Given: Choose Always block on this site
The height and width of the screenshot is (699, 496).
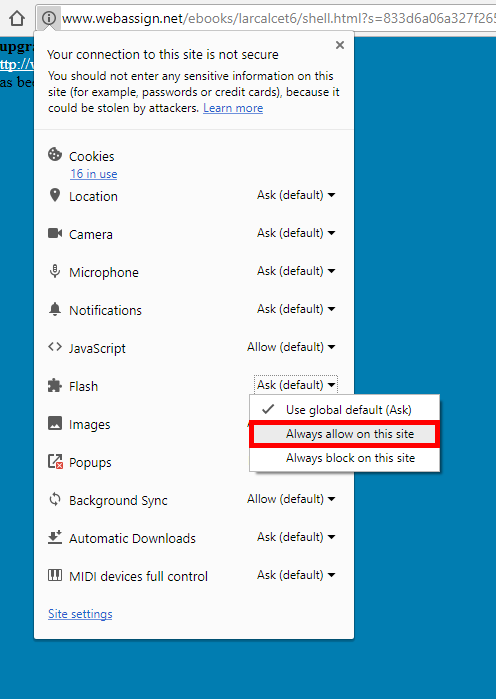Looking at the screenshot, I should click(x=344, y=458).
